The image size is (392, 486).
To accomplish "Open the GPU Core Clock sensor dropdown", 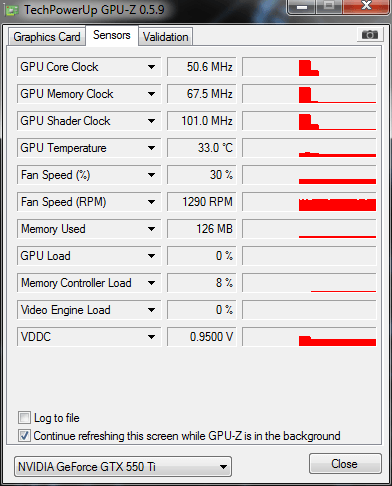I will coord(151,67).
